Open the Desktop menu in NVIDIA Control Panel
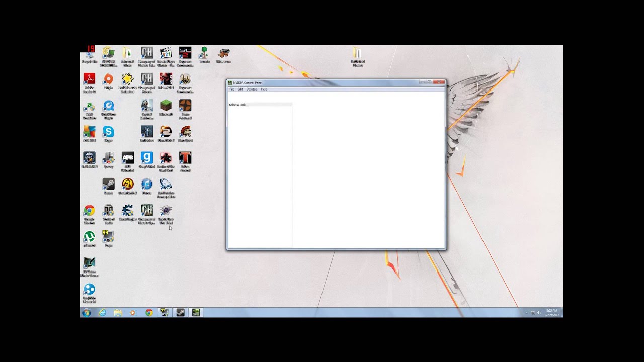644x362 pixels. pos(252,89)
